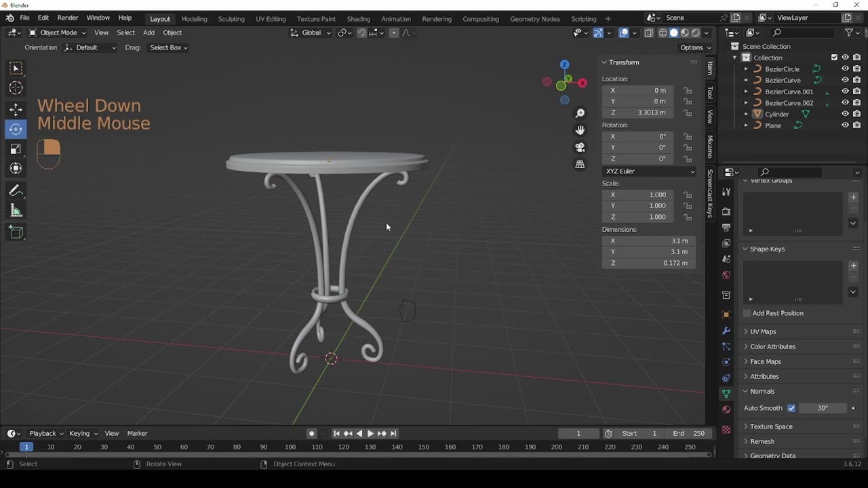Image resolution: width=868 pixels, height=488 pixels.
Task: Open the Render properties tab icon
Action: click(726, 211)
